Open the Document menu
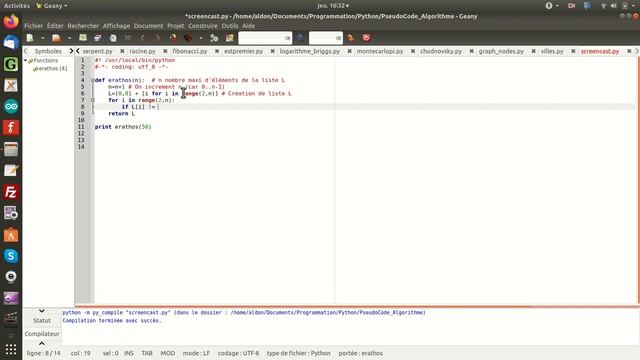 (149, 26)
